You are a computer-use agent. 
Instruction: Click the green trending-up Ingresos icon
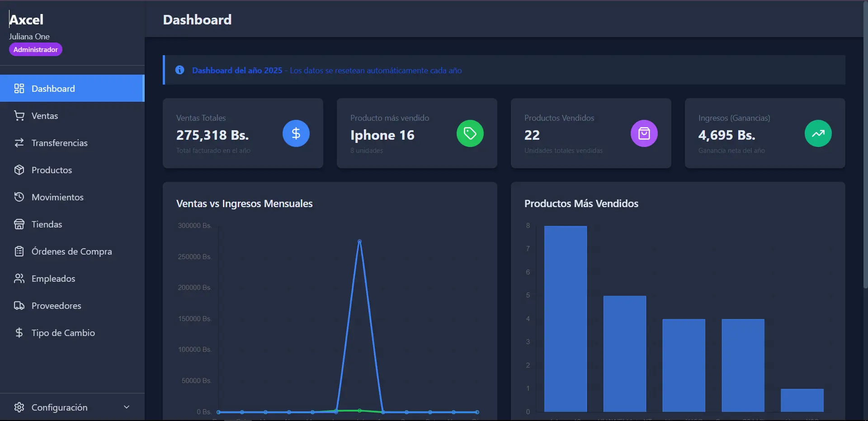818,133
